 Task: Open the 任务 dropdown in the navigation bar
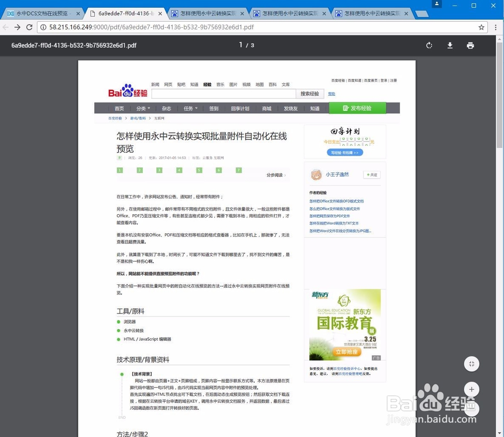191,108
